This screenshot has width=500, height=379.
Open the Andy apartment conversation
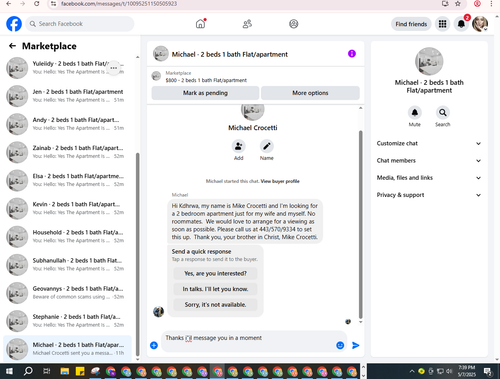pos(67,124)
